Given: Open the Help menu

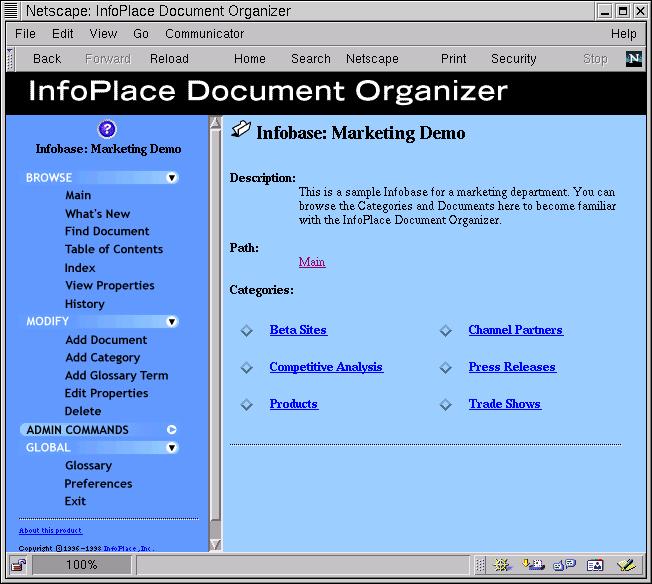Looking at the screenshot, I should point(623,34).
